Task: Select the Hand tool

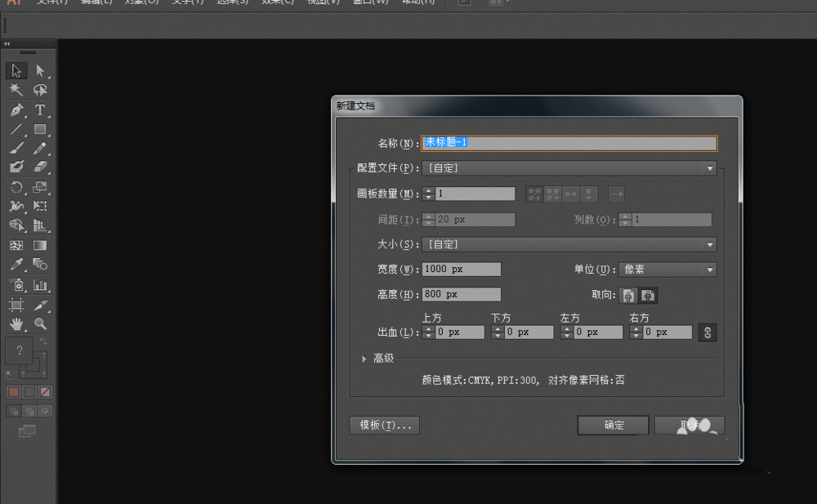Action: point(16,323)
